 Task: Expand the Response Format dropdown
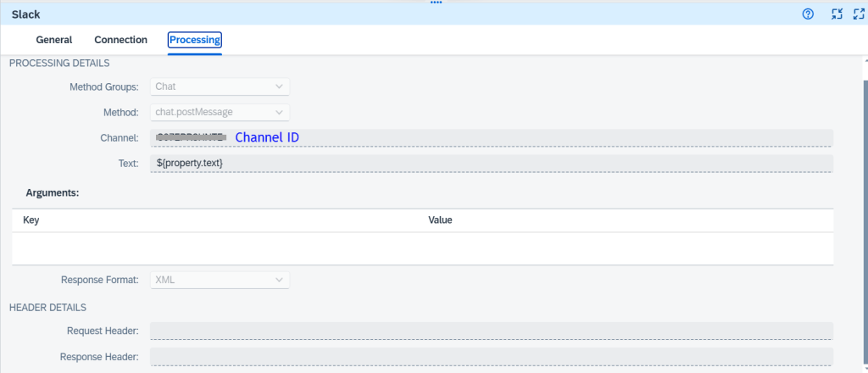[x=220, y=280]
